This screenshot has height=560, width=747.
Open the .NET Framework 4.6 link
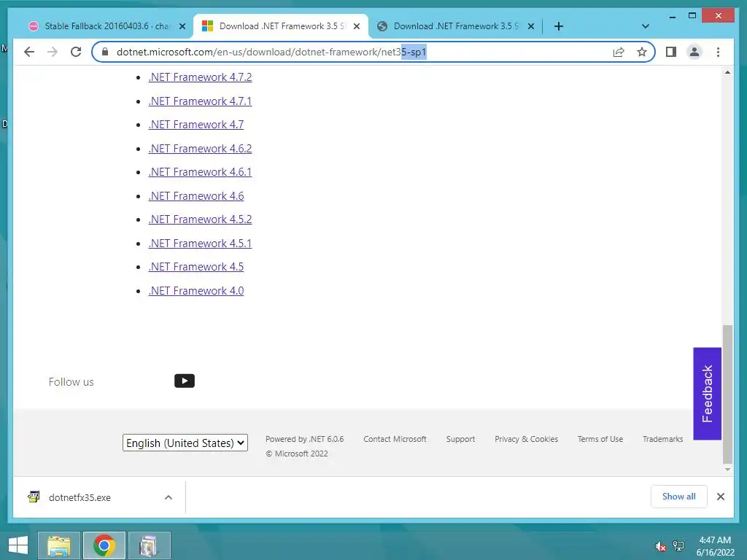point(196,195)
